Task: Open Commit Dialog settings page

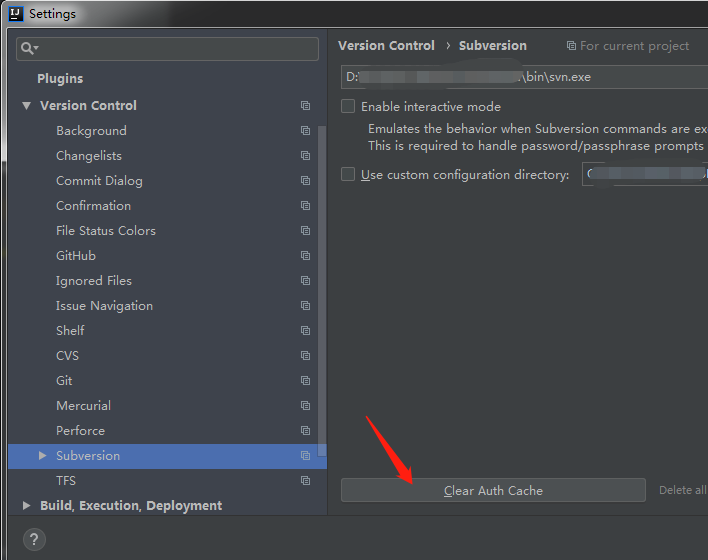Action: coord(99,181)
